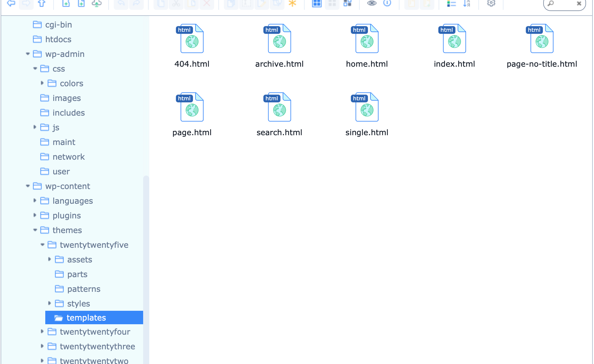Select the htdocs folder in sidebar

pos(58,39)
